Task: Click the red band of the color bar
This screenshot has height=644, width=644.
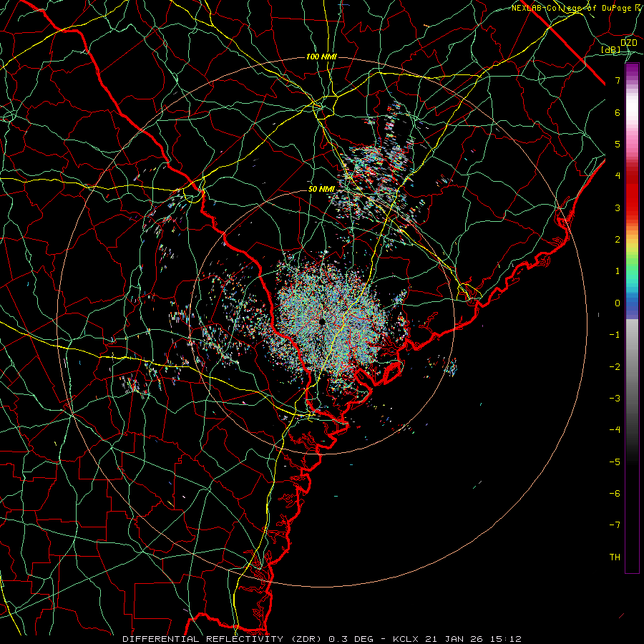Action: click(632, 193)
